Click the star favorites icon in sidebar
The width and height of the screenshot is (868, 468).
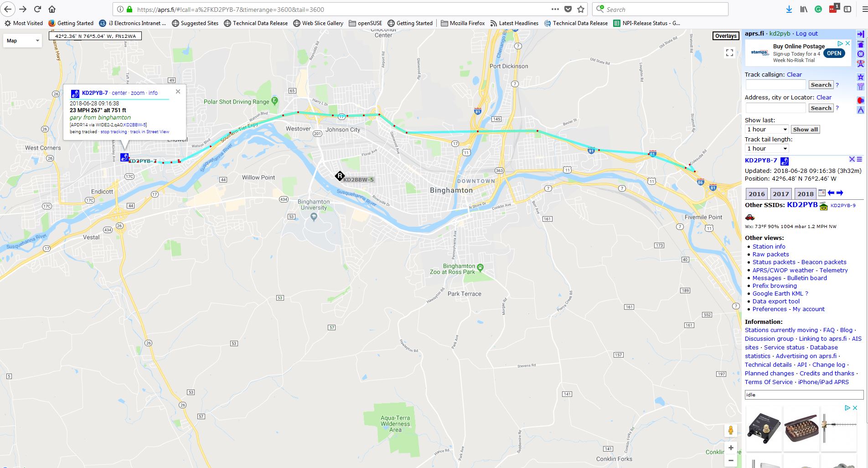point(860,77)
